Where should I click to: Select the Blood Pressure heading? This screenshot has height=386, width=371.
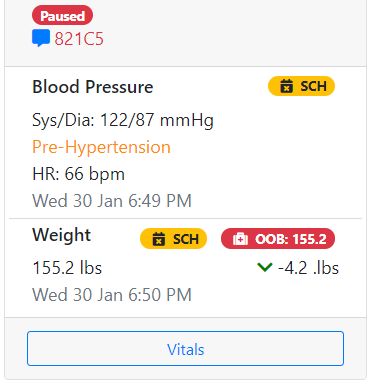pos(93,87)
